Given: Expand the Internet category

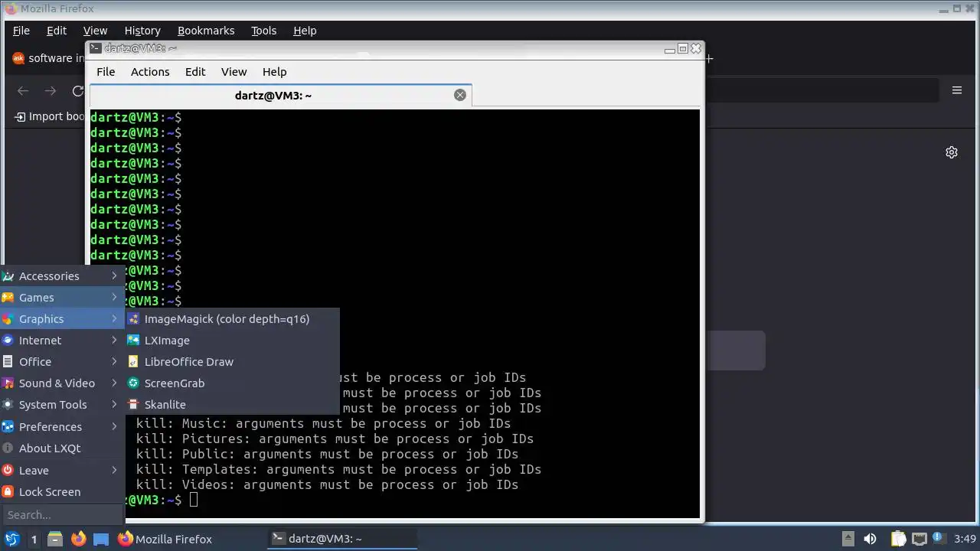Looking at the screenshot, I should pos(62,341).
